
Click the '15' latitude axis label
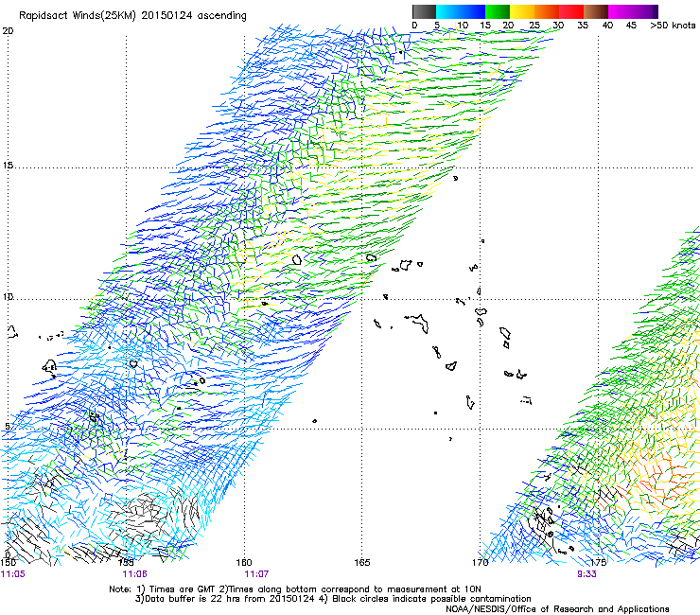click(8, 166)
